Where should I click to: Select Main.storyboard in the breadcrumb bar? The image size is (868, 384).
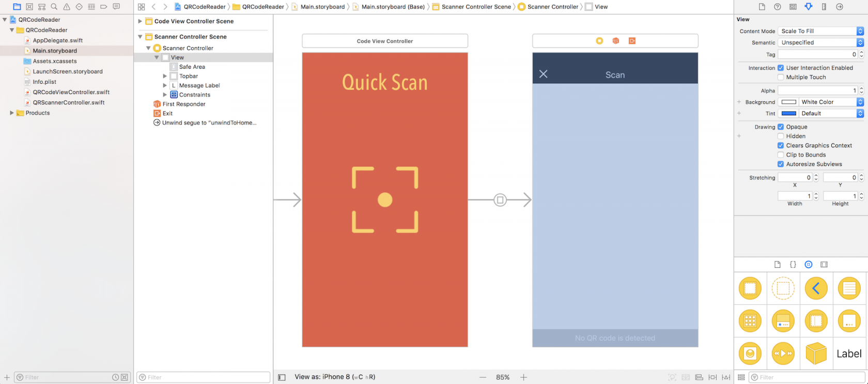click(322, 7)
